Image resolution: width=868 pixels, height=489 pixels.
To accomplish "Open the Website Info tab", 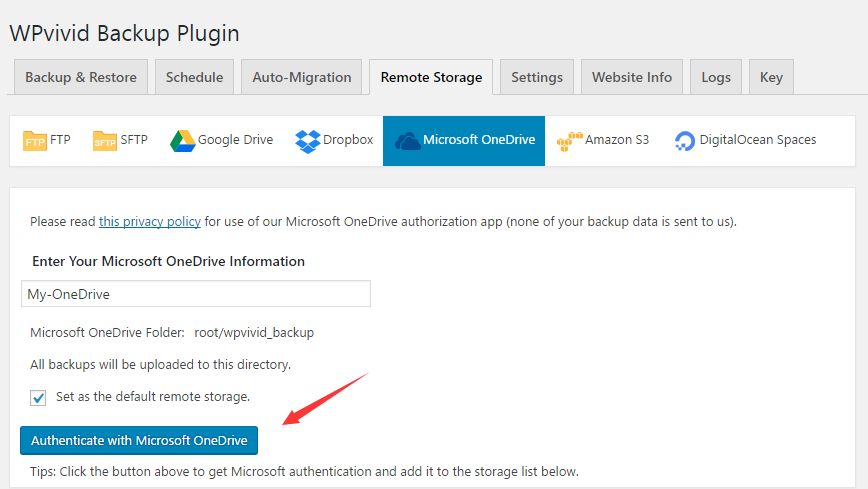I will pos(632,77).
